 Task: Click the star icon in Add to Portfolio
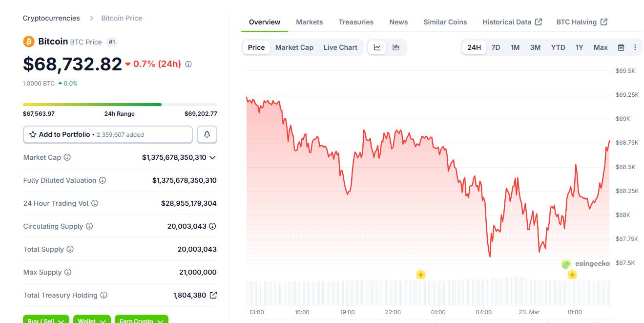tap(33, 134)
